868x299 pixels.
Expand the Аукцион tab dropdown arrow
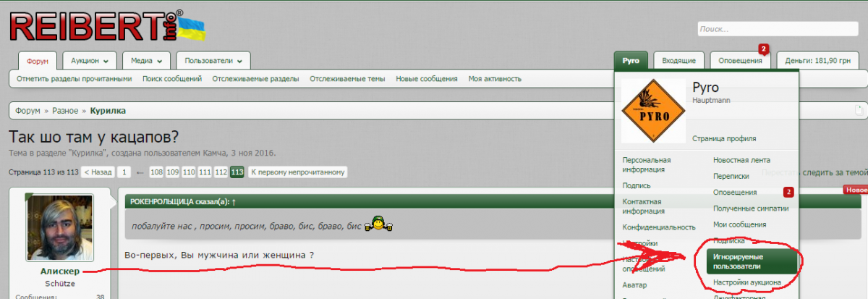click(x=106, y=62)
